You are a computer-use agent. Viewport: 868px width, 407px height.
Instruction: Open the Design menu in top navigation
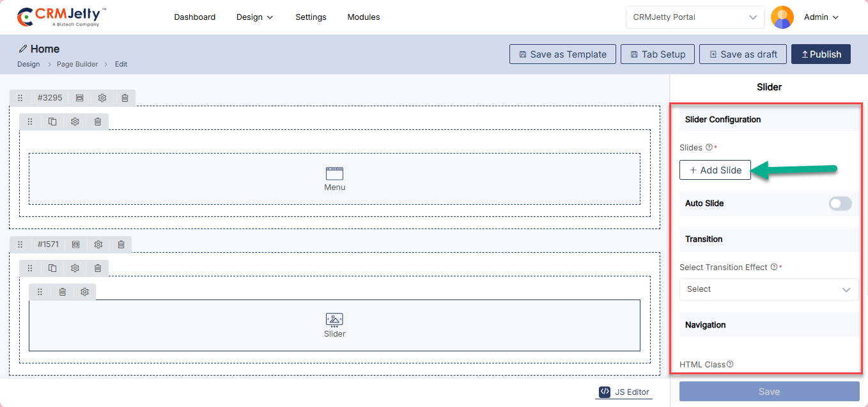pyautogui.click(x=254, y=17)
